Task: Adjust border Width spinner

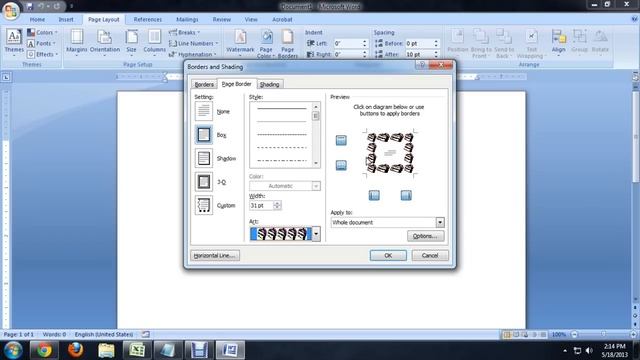Action: click(x=277, y=205)
